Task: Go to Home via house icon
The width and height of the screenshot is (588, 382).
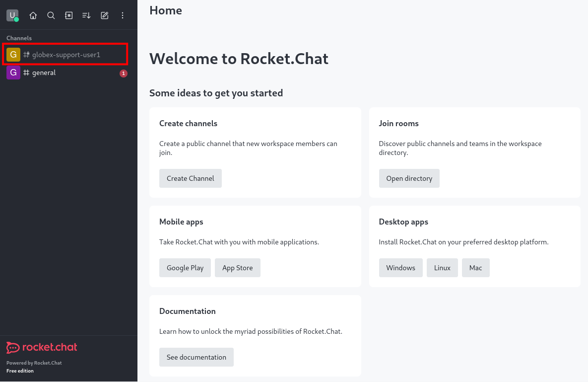Action: click(x=33, y=15)
